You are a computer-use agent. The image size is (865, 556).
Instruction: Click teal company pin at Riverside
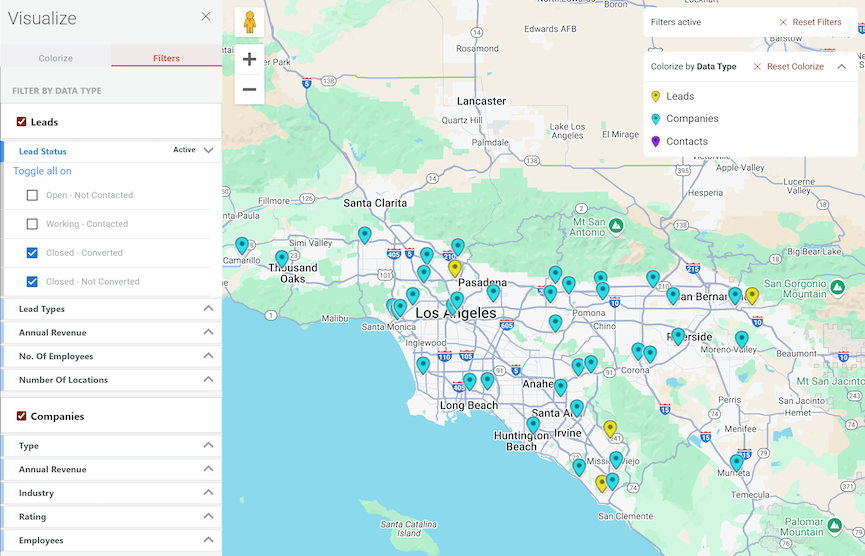pyautogui.click(x=678, y=336)
